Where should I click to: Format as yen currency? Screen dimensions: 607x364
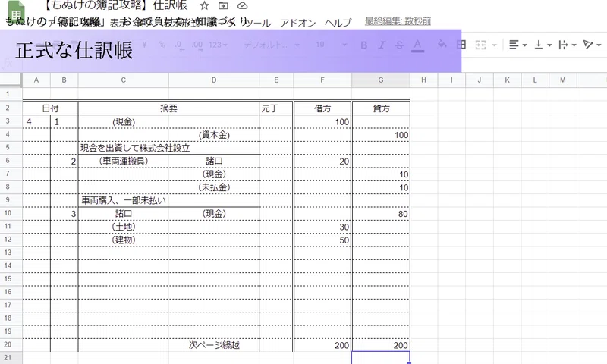coord(144,45)
